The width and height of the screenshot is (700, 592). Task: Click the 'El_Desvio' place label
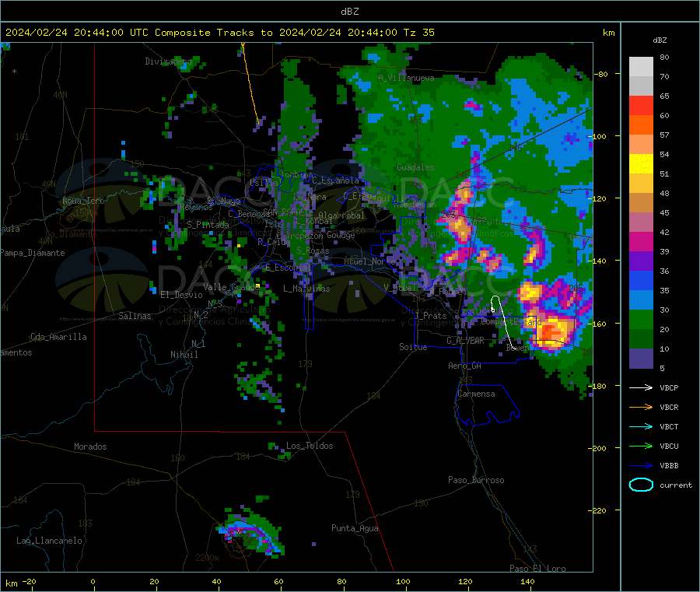[x=182, y=295]
